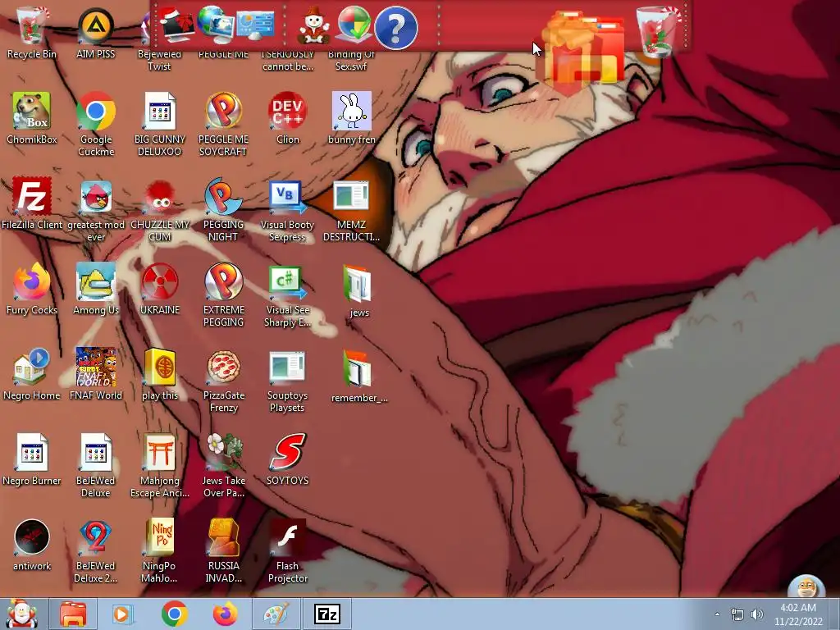Click the taskbar clock showing 4:02 AM
This screenshot has height=630, width=840.
tap(798, 614)
